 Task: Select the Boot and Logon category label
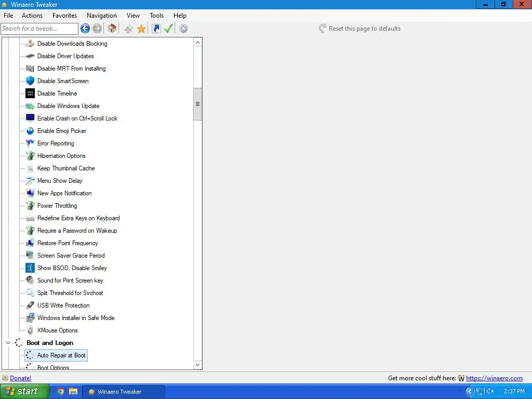click(x=50, y=343)
